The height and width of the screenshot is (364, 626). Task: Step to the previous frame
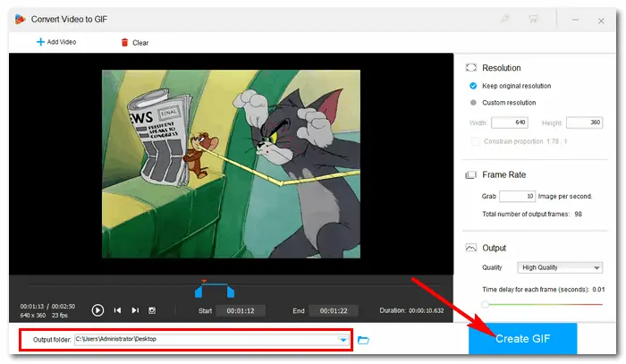[x=117, y=310]
